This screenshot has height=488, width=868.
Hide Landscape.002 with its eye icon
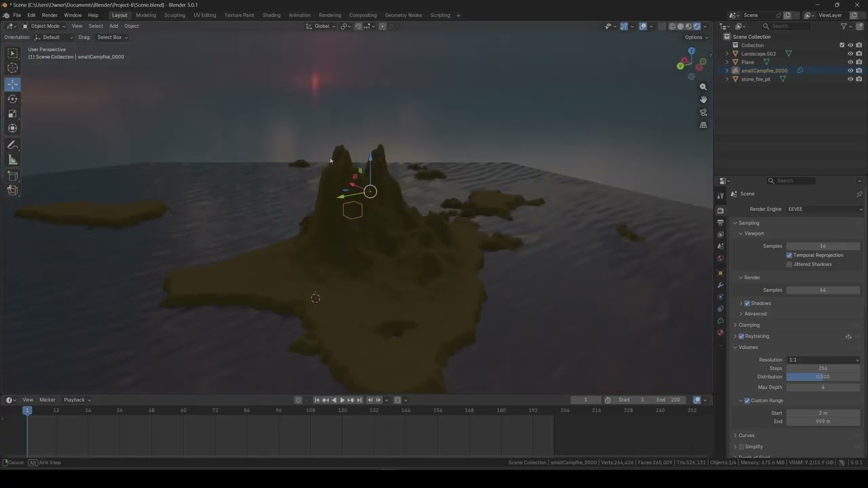(x=850, y=54)
